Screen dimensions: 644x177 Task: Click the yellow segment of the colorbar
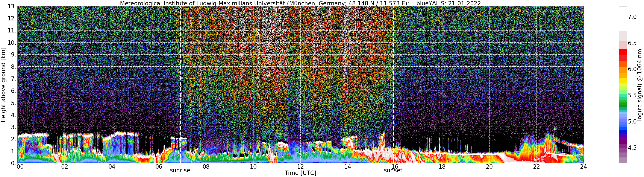click(x=623, y=80)
